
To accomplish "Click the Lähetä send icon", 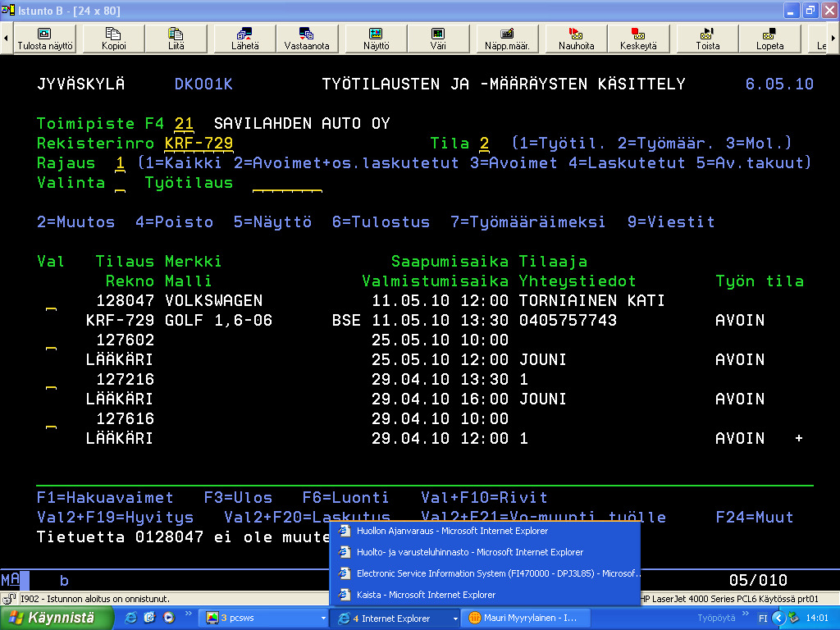I will [244, 39].
